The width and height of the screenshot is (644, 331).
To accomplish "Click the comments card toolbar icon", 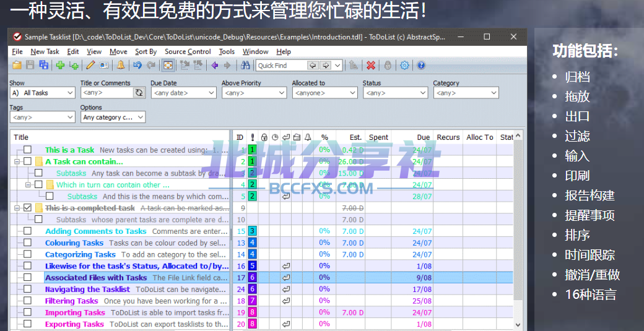I will [104, 65].
